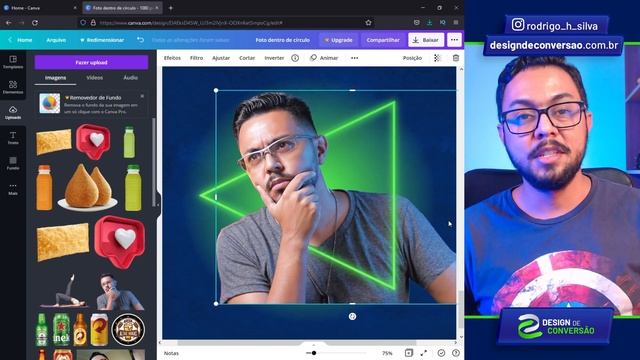
Task: Select the small green bottle thumbnail
Action: 129,142
